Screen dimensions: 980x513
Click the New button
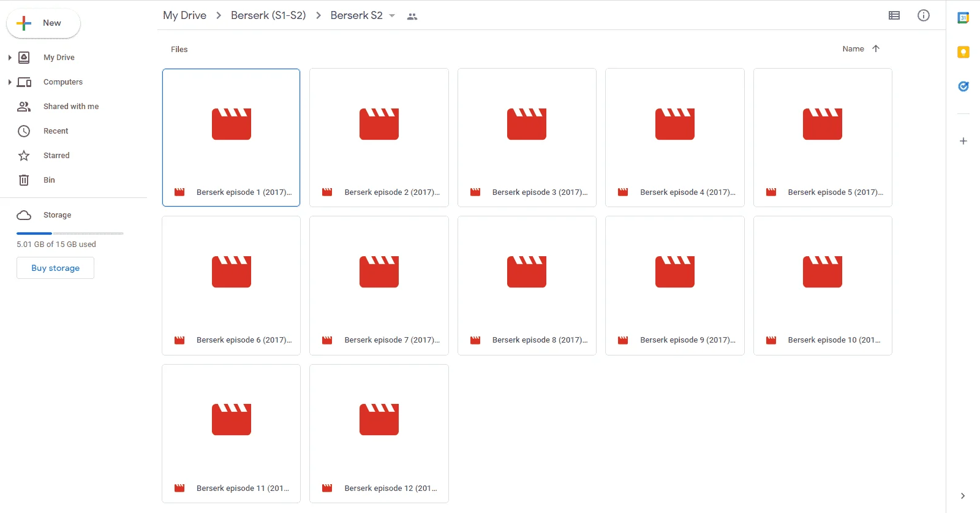coord(43,23)
